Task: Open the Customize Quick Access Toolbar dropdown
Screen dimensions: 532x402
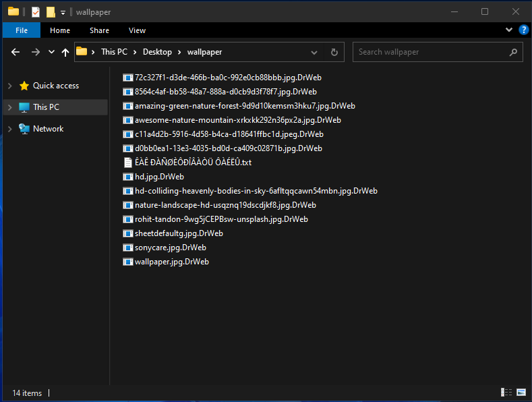Action: pos(63,13)
